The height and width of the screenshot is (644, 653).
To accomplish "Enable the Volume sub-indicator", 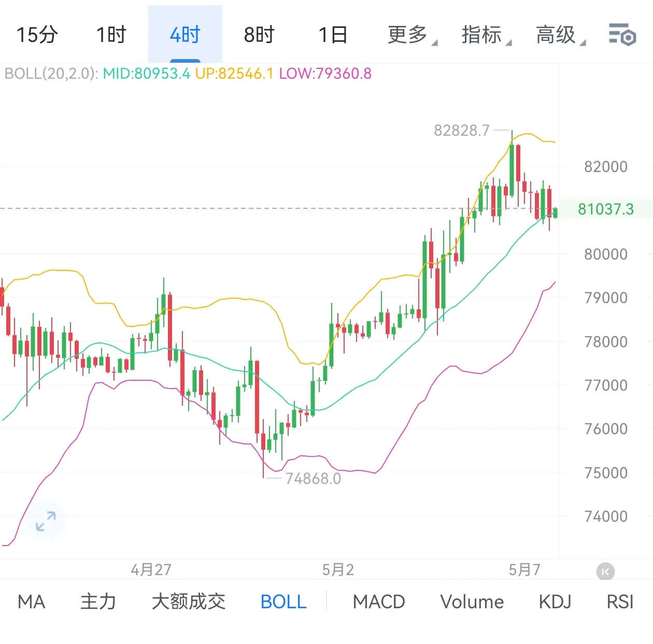I will pos(472,602).
